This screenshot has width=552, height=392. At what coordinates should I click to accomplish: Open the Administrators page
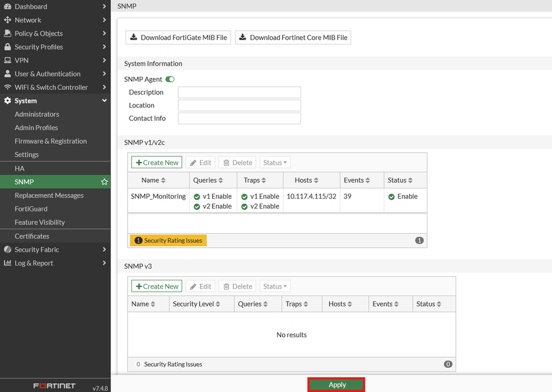pyautogui.click(x=37, y=114)
